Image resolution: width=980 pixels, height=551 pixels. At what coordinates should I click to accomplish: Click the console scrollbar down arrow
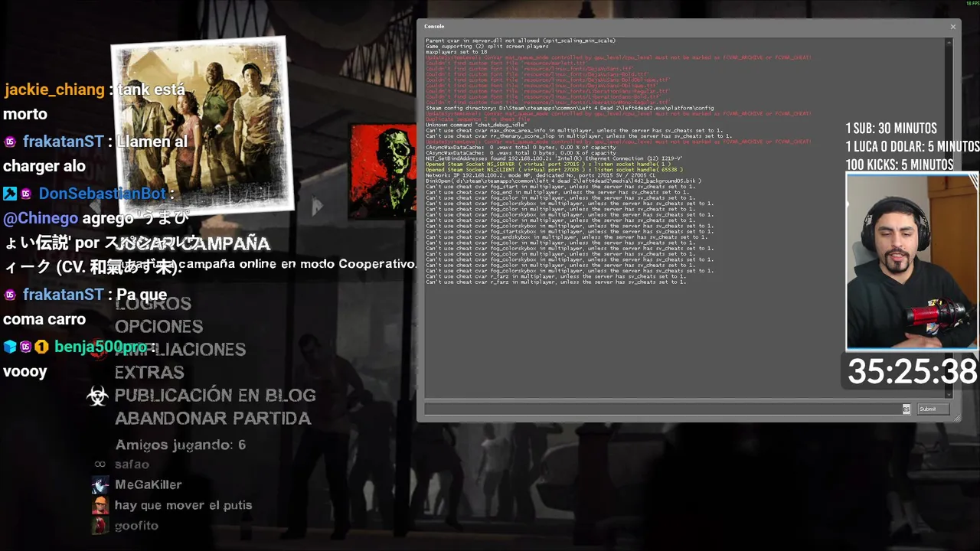point(949,394)
